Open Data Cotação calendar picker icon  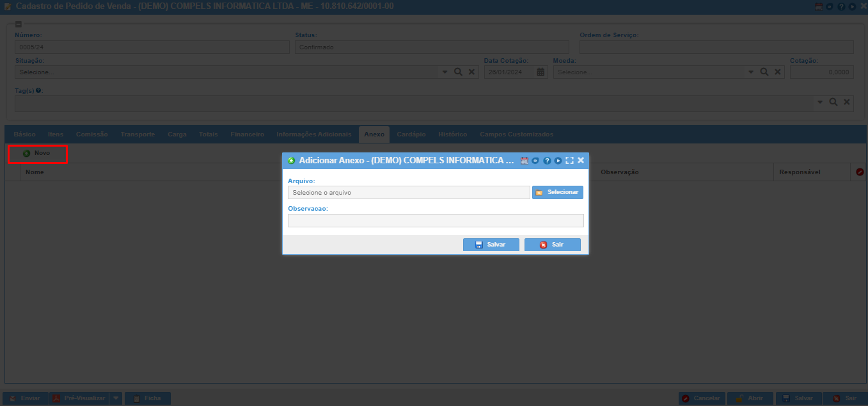coord(541,72)
